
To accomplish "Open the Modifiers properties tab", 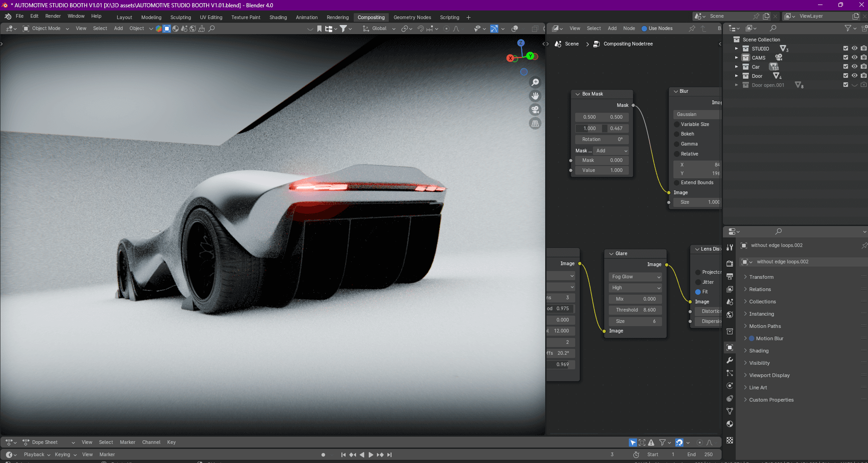I will coord(730,360).
